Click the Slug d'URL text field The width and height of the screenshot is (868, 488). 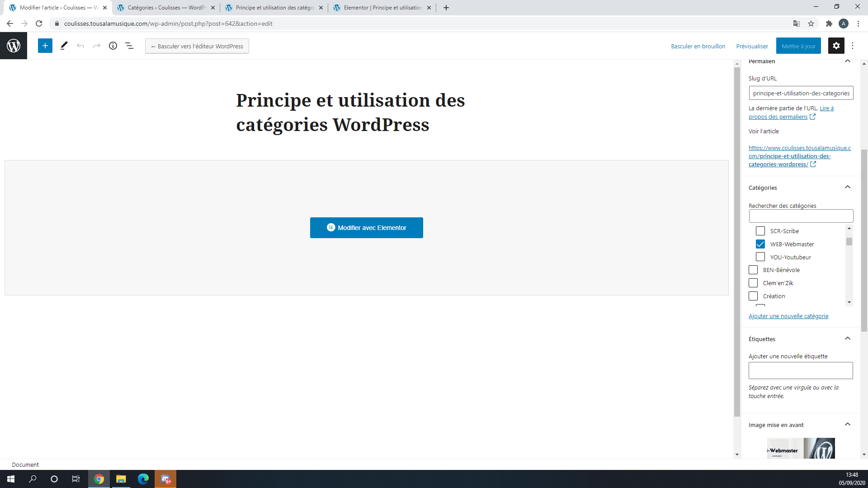801,93
